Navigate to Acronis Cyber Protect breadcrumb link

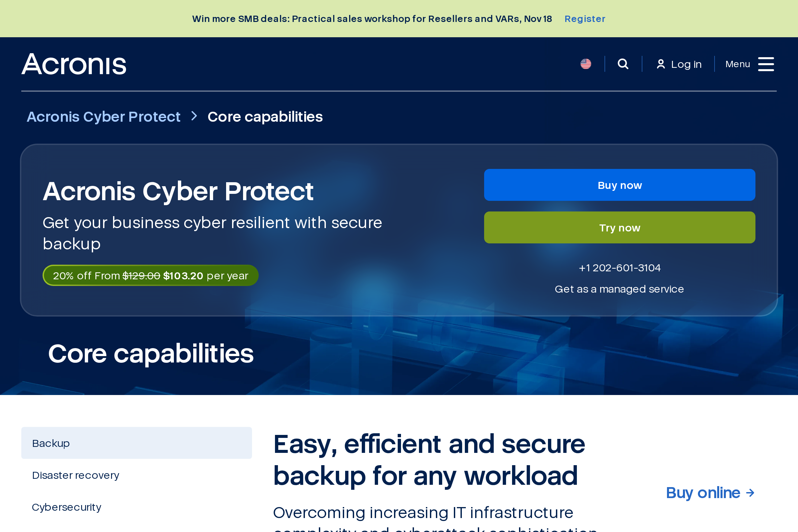coord(103,116)
